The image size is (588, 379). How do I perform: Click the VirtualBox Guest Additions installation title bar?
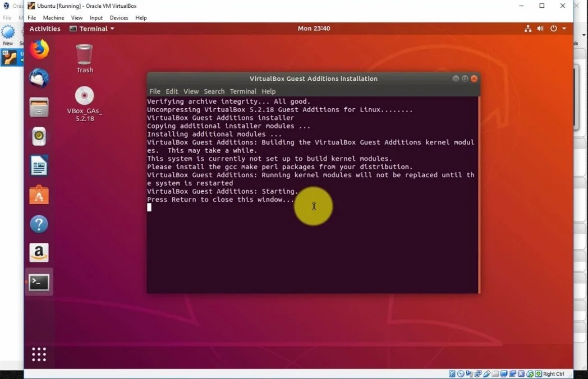click(314, 78)
